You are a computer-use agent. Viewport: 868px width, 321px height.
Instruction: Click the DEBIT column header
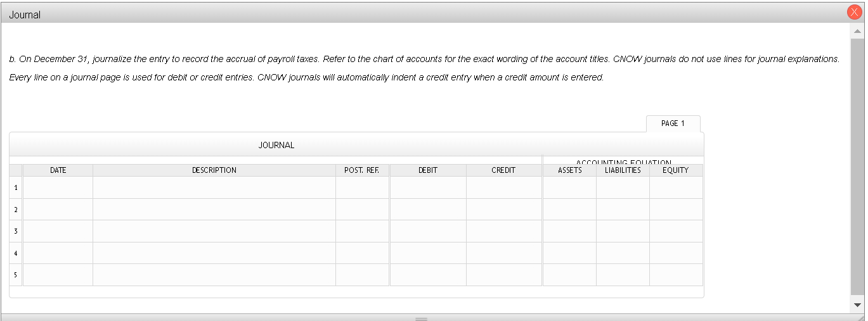coord(428,170)
